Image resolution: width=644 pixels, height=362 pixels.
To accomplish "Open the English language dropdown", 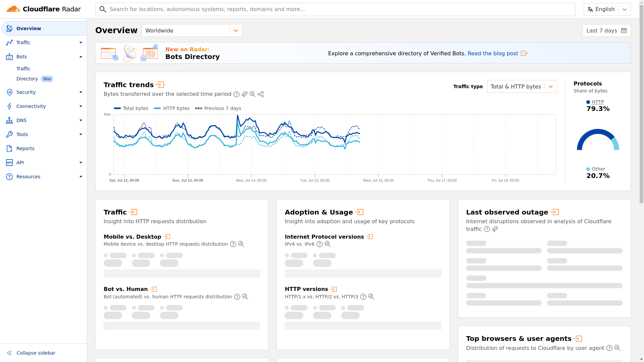I will 607,9.
